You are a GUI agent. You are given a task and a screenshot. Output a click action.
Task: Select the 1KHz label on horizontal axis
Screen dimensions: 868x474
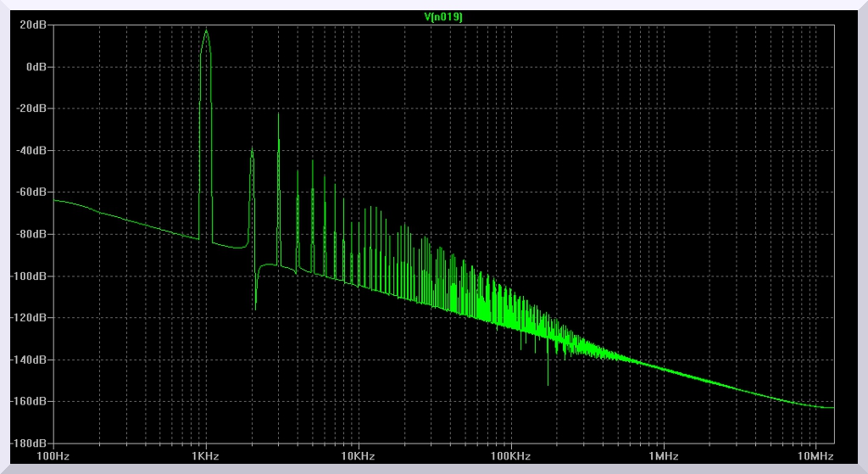coord(205,456)
